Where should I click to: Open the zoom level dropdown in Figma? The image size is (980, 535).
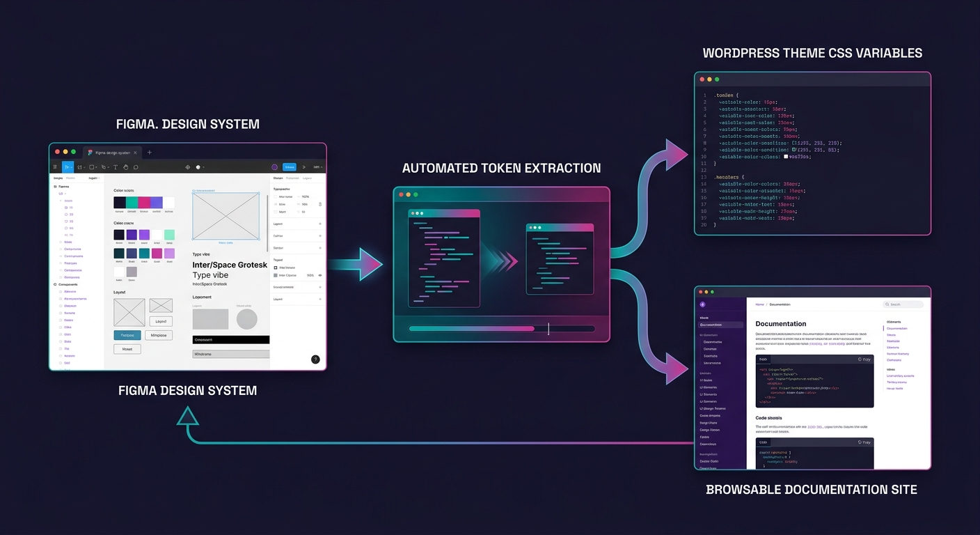point(317,167)
